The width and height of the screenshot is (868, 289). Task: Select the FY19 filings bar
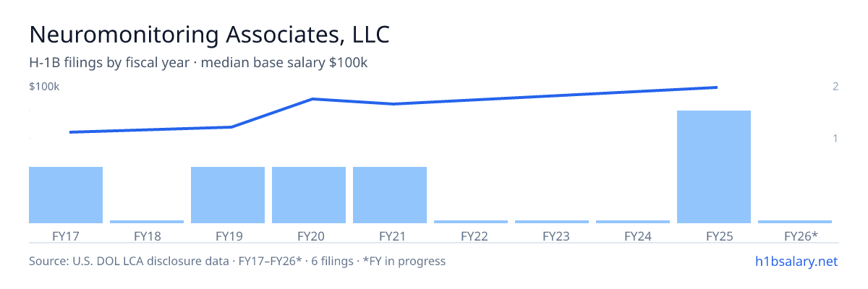click(x=228, y=195)
